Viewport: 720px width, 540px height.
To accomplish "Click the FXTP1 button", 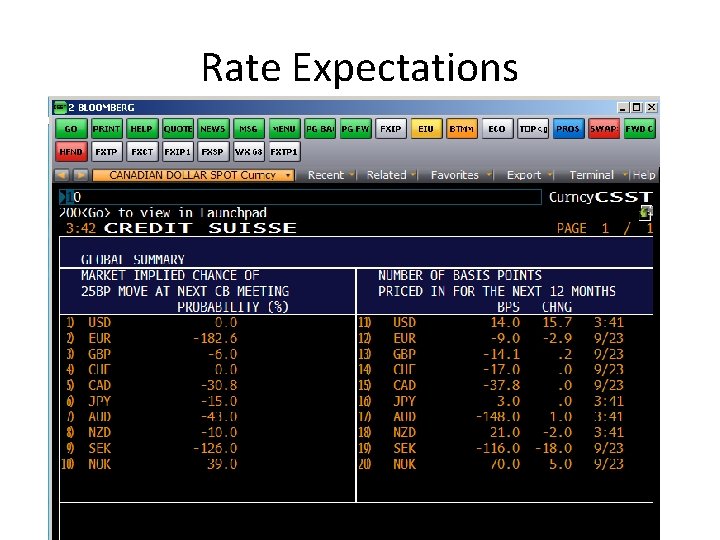I will 284,152.
